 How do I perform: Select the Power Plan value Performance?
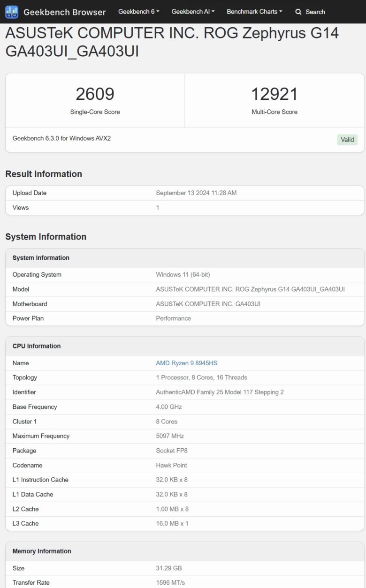tap(173, 318)
